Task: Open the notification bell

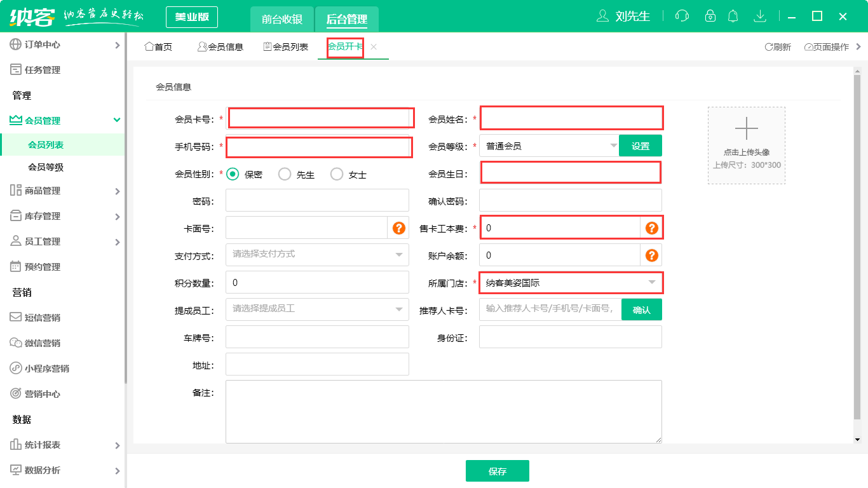Action: tap(733, 17)
